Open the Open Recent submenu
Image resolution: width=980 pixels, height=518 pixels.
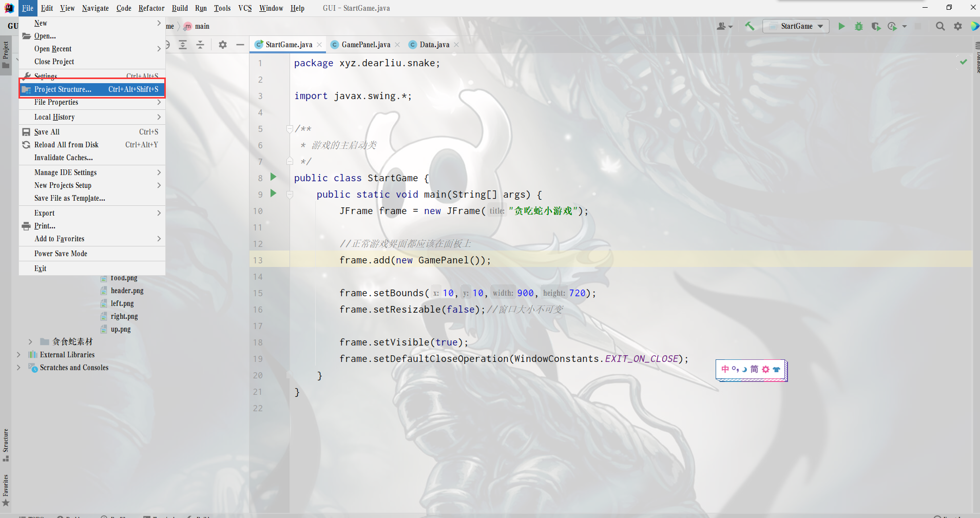(92, 49)
